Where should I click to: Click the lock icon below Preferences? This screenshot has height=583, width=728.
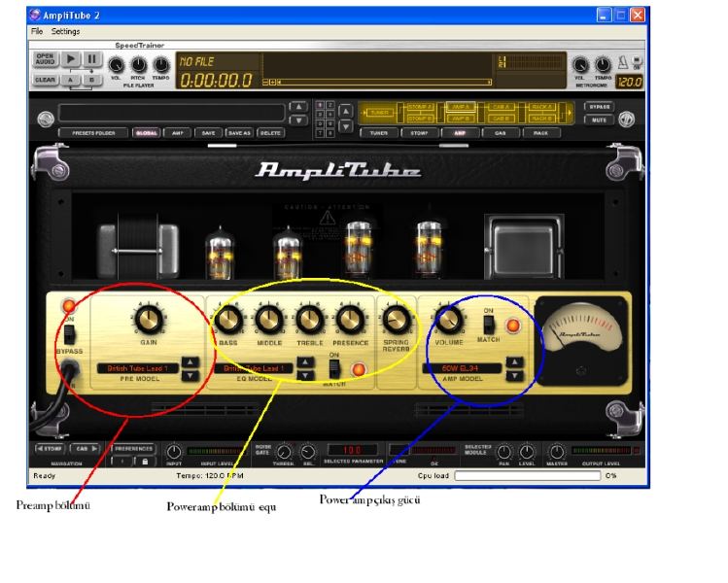point(145,462)
